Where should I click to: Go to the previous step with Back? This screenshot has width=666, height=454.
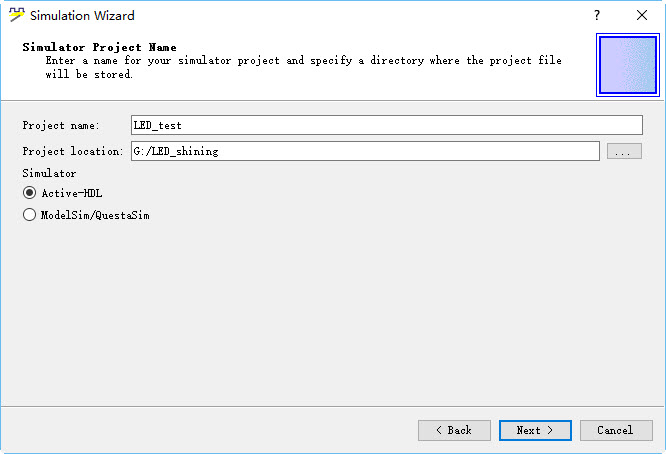coord(454,430)
